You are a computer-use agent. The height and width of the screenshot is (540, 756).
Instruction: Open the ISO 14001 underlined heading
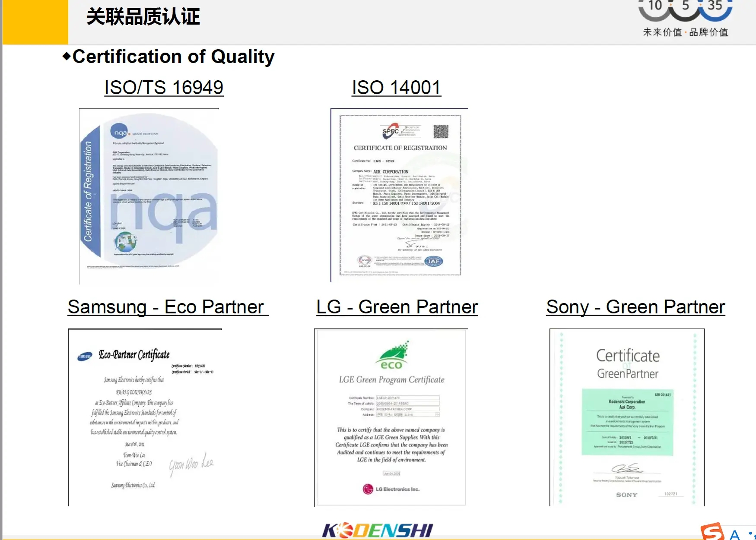pyautogui.click(x=396, y=88)
